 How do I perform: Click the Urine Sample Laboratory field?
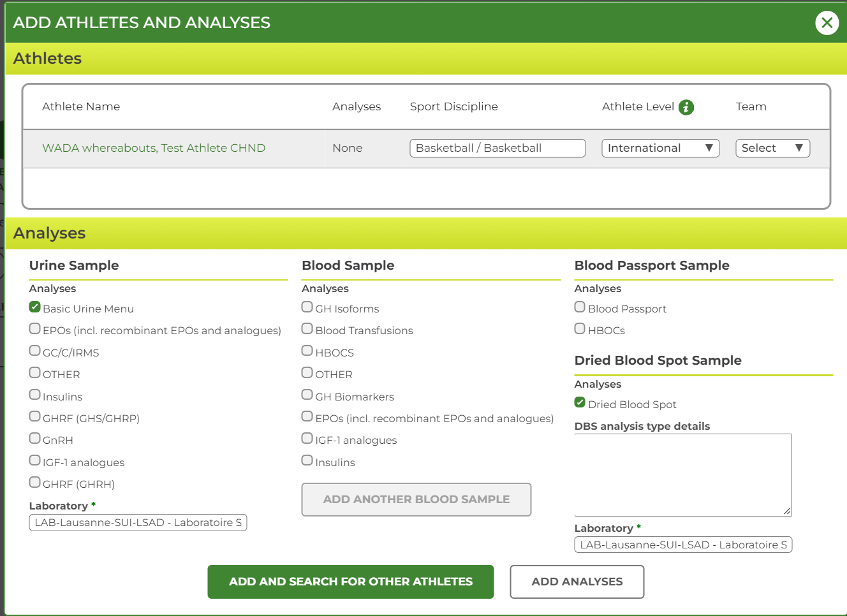coord(138,523)
